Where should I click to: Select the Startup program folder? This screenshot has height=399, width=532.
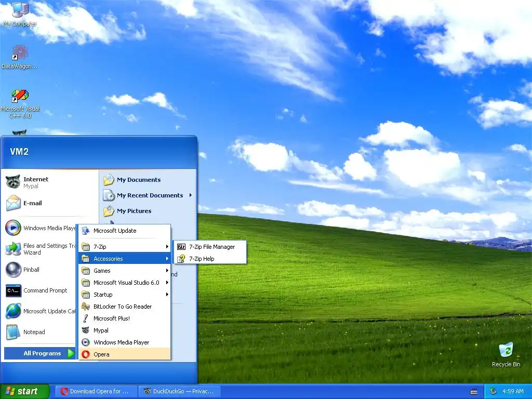click(125, 295)
